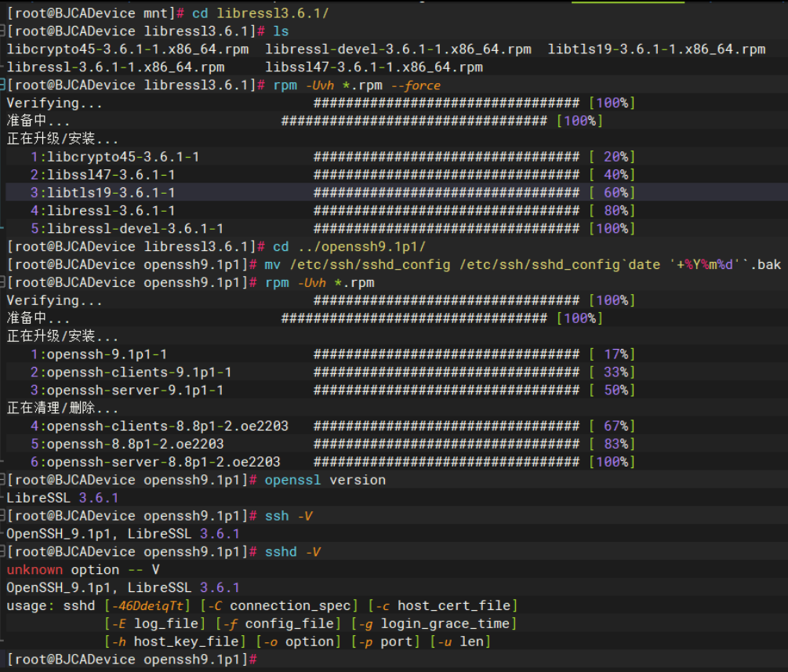This screenshot has width=788, height=672.
Task: Click the '.bak' suffix in the mv command
Action: pos(766,264)
